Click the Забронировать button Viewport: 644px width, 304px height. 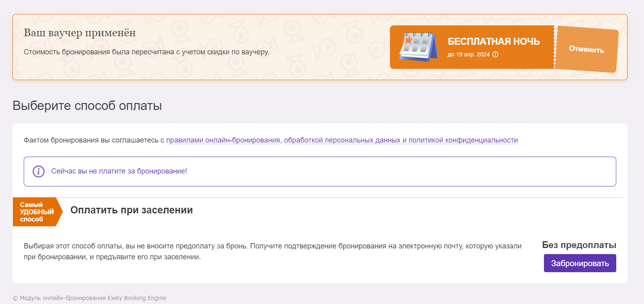[580, 263]
